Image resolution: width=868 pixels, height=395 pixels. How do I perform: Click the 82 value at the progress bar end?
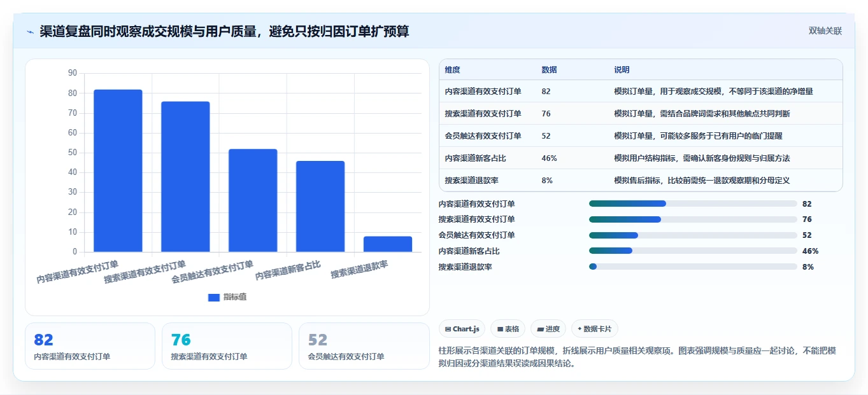coord(807,204)
